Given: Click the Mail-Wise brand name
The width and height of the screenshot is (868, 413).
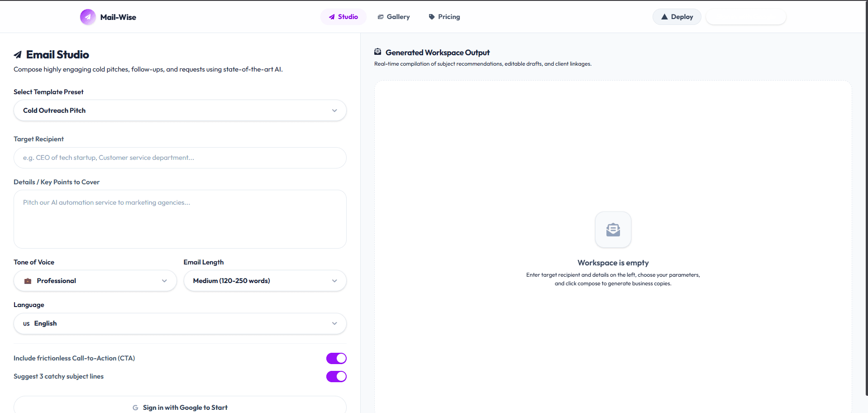Looking at the screenshot, I should pos(118,17).
